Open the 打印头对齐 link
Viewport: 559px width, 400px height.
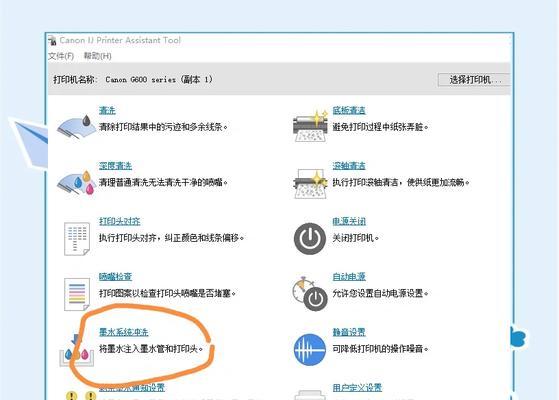pos(120,221)
